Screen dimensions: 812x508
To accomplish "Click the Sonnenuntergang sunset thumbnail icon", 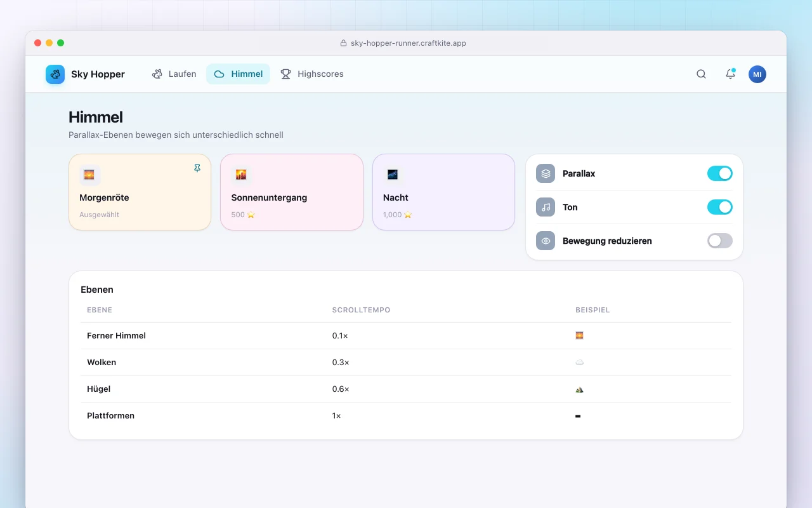I will (241, 175).
